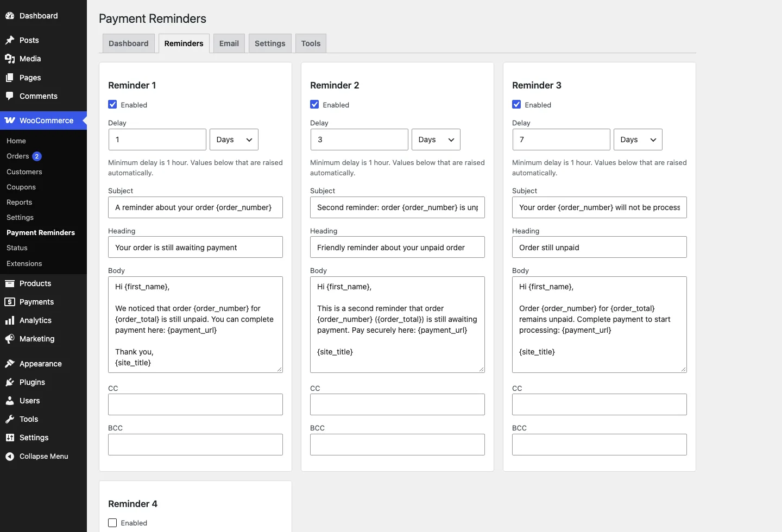Open Payment Reminders submenu link
The image size is (782, 532).
[41, 232]
